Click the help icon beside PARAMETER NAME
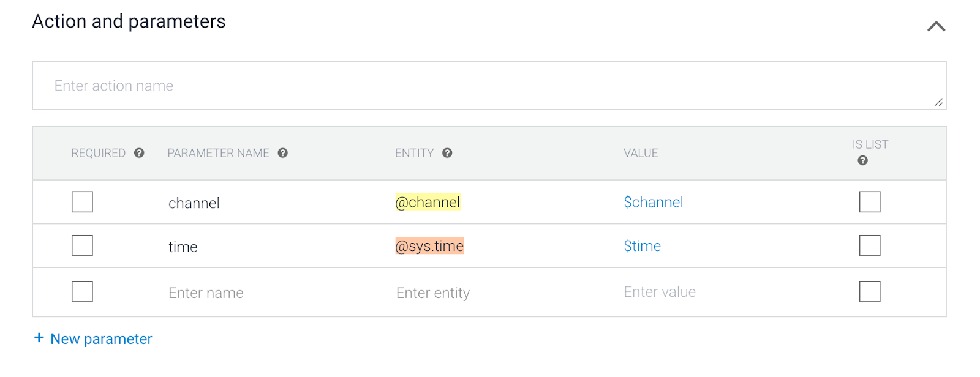This screenshot has height=377, width=980. [282, 153]
